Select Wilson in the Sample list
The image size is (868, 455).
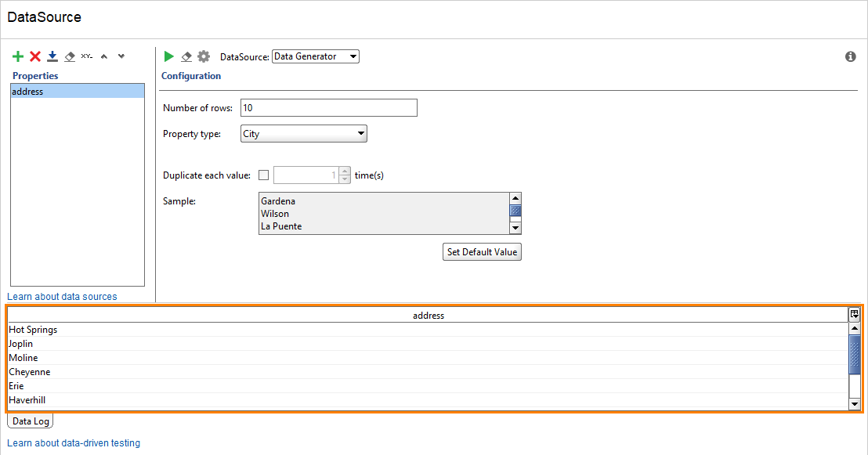pos(275,215)
